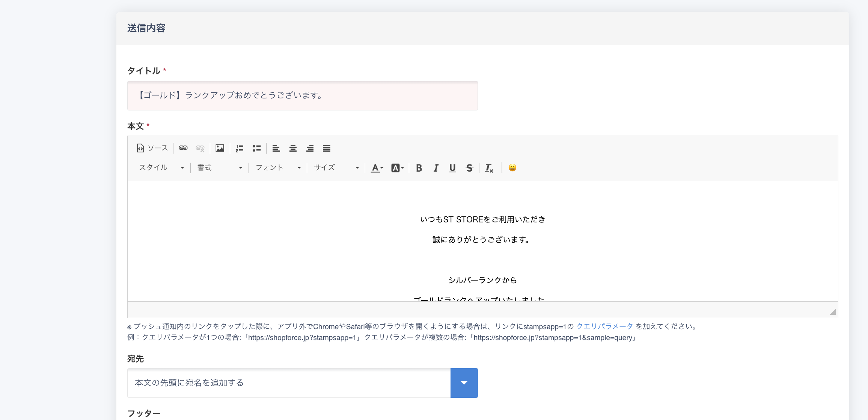Toggle italic formatting

pos(436,168)
